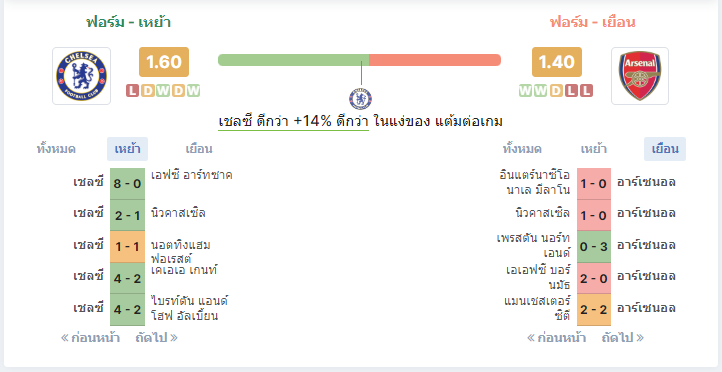722x372 pixels.
Task: Click Arsenal's first green W form badge
Action: coord(525,91)
